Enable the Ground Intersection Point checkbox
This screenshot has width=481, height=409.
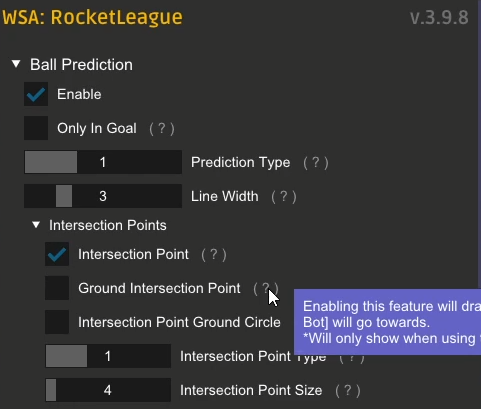click(x=57, y=288)
